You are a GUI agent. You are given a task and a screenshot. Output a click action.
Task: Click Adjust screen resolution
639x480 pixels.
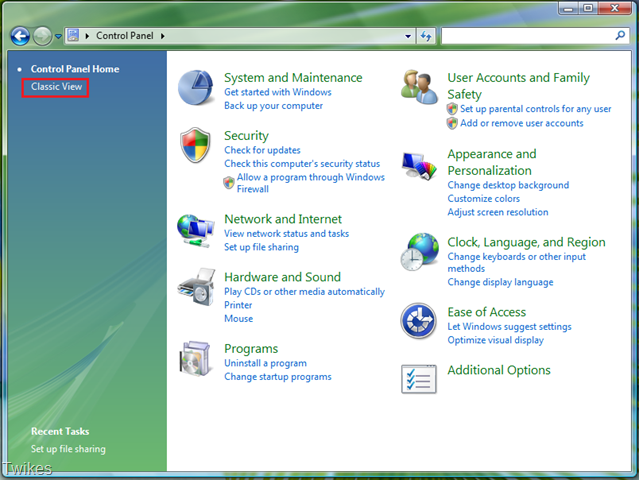pyautogui.click(x=497, y=212)
